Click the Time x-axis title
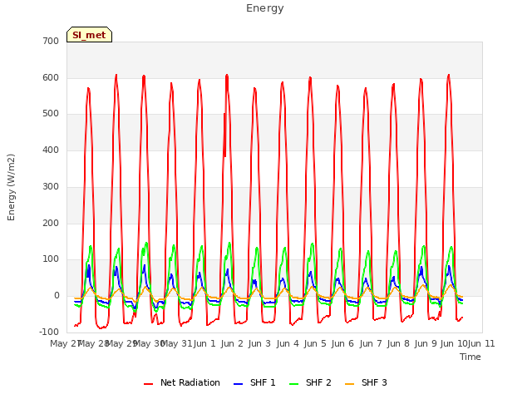The width and height of the screenshot is (532, 399). coord(470,357)
